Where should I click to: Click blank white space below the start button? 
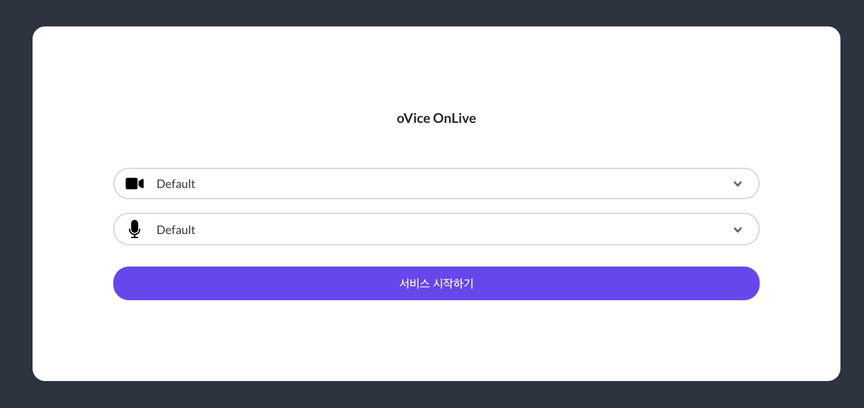coord(436,339)
